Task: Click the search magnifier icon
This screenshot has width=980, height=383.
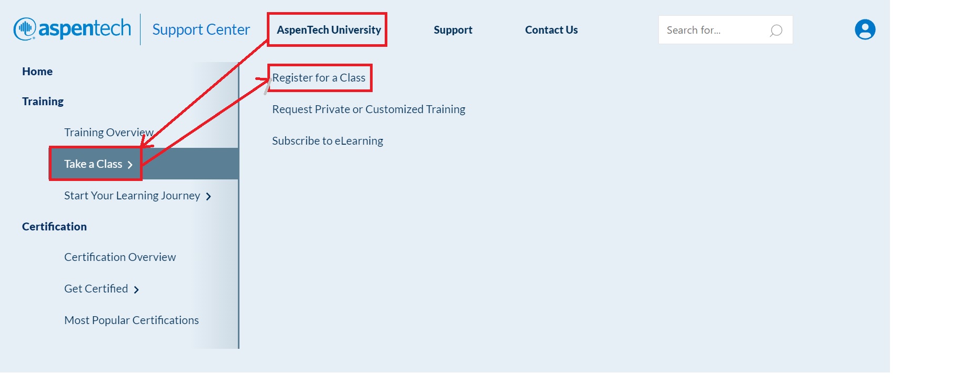Action: [x=776, y=31]
